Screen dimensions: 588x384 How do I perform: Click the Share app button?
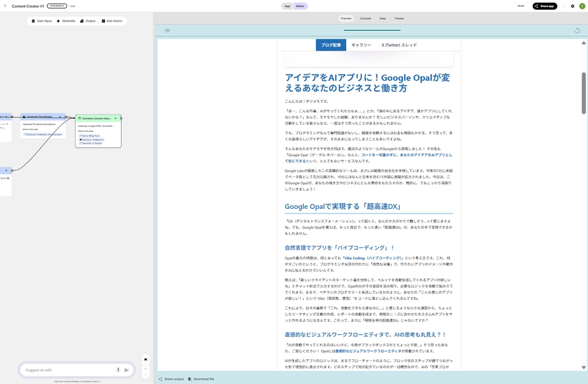pos(544,6)
